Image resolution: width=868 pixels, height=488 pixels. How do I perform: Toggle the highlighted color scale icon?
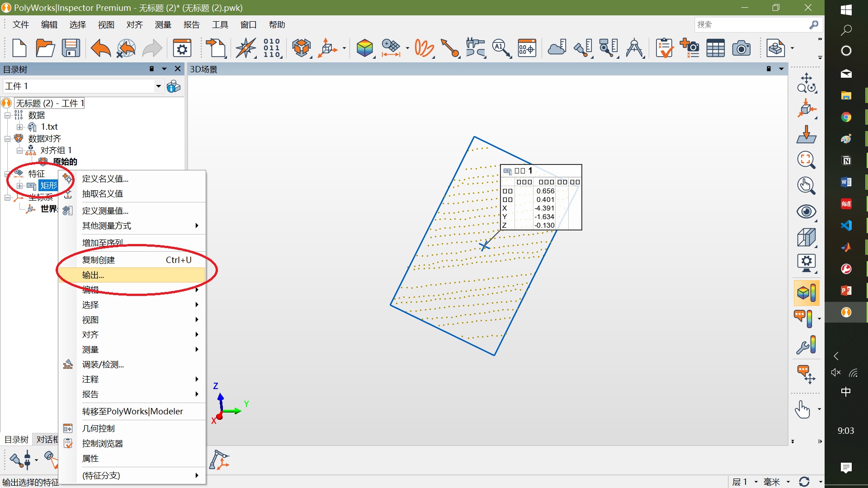click(806, 293)
